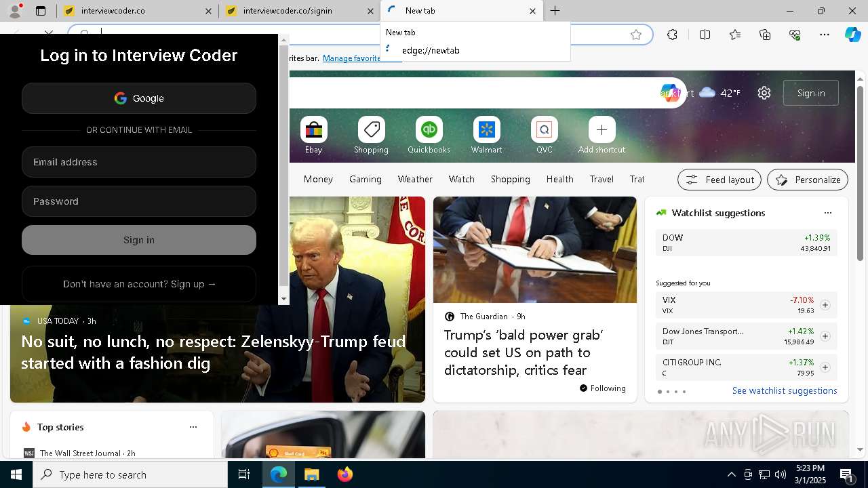Toggle split screen view
Screen dimensions: 868x488
705,35
